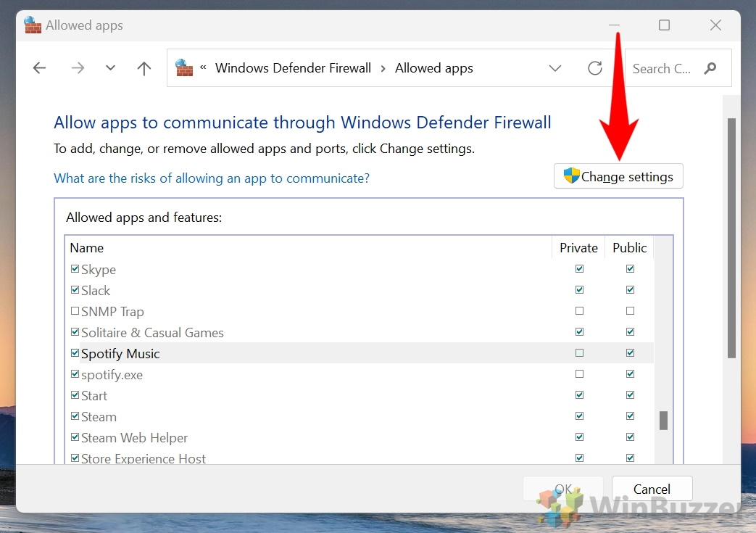Check Public for SNMP Trap

[630, 311]
